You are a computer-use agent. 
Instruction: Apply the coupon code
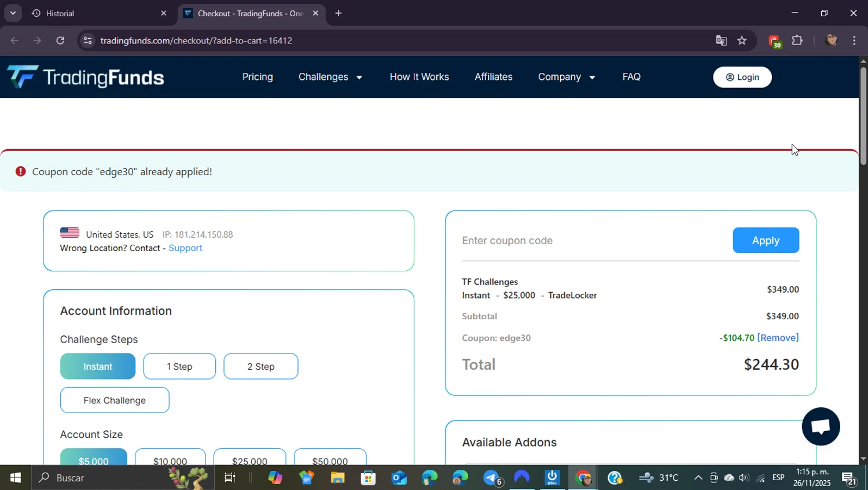pyautogui.click(x=766, y=241)
